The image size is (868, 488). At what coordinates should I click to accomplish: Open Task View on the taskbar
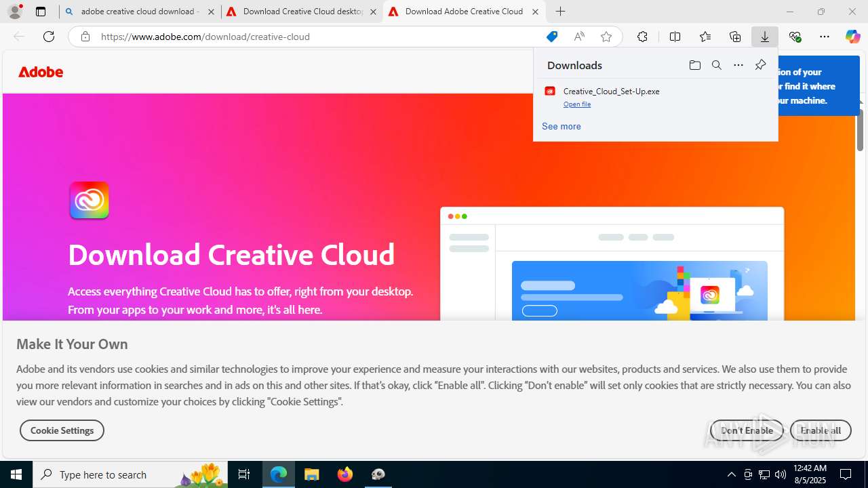coord(244,474)
